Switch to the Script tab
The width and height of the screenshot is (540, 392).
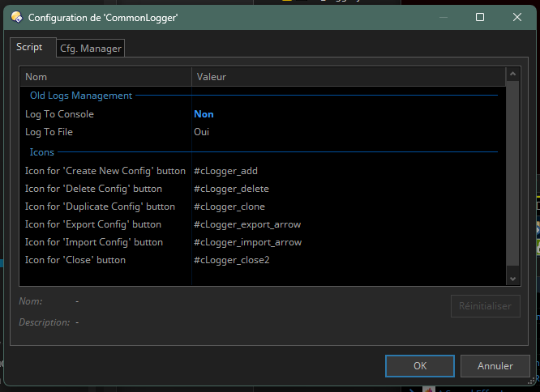pyautogui.click(x=29, y=47)
